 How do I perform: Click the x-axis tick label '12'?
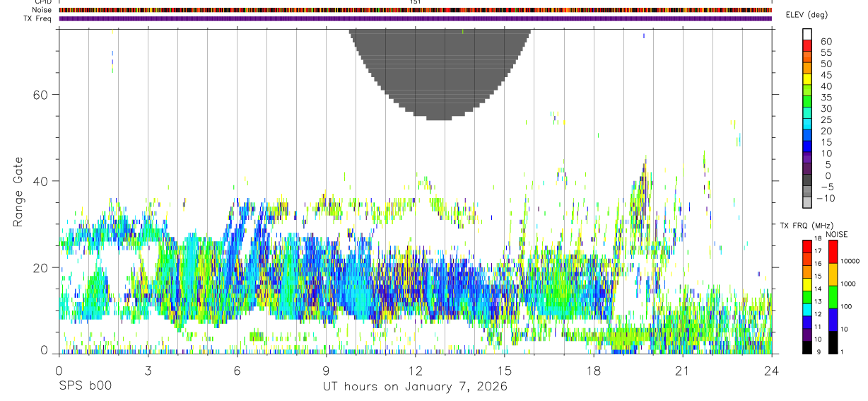[416, 371]
